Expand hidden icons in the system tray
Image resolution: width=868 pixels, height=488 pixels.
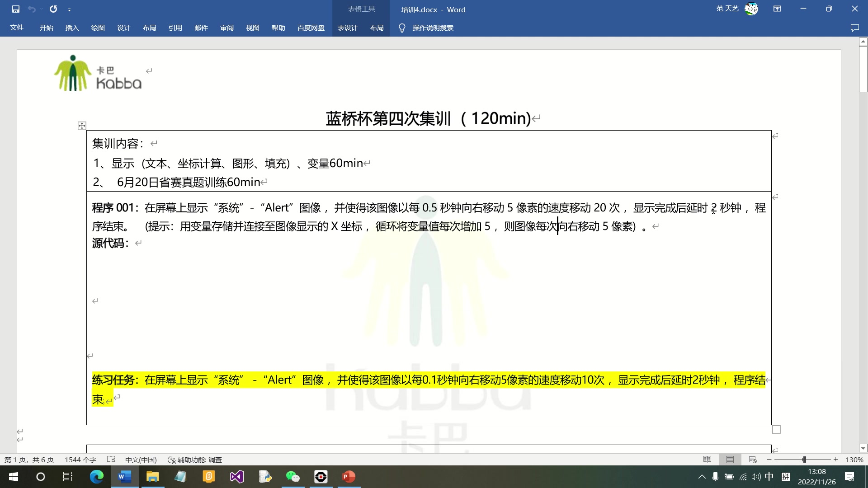tap(702, 476)
